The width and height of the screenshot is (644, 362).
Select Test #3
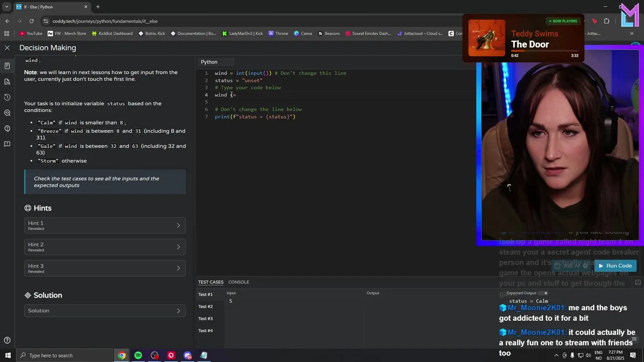205,319
